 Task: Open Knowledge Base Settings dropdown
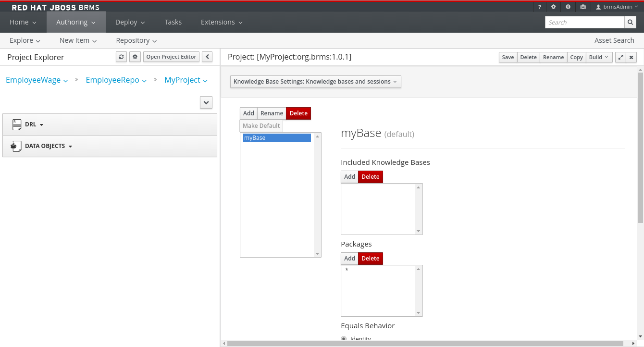pyautogui.click(x=315, y=82)
